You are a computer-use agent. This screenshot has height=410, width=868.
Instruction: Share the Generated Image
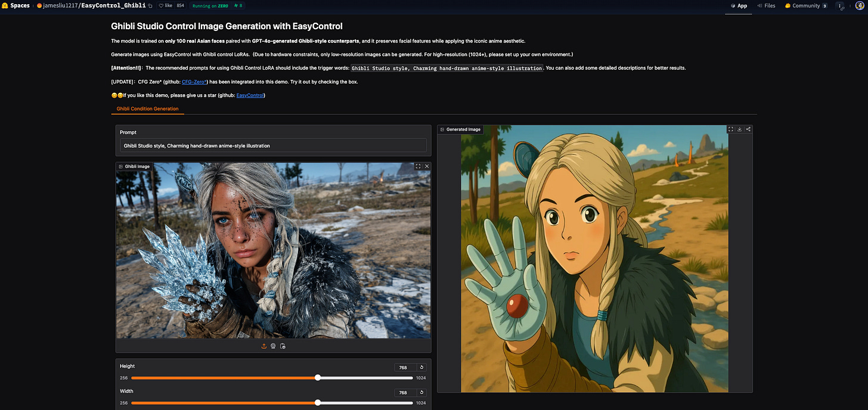pos(748,129)
